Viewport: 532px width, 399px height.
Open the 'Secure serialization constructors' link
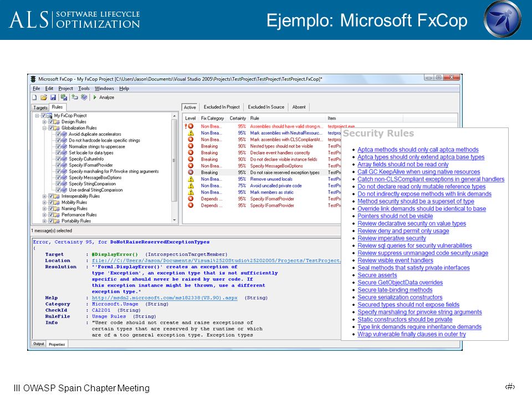coord(400,297)
